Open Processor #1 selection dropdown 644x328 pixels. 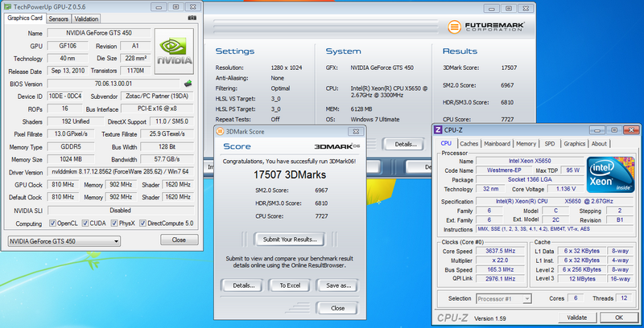[504, 298]
